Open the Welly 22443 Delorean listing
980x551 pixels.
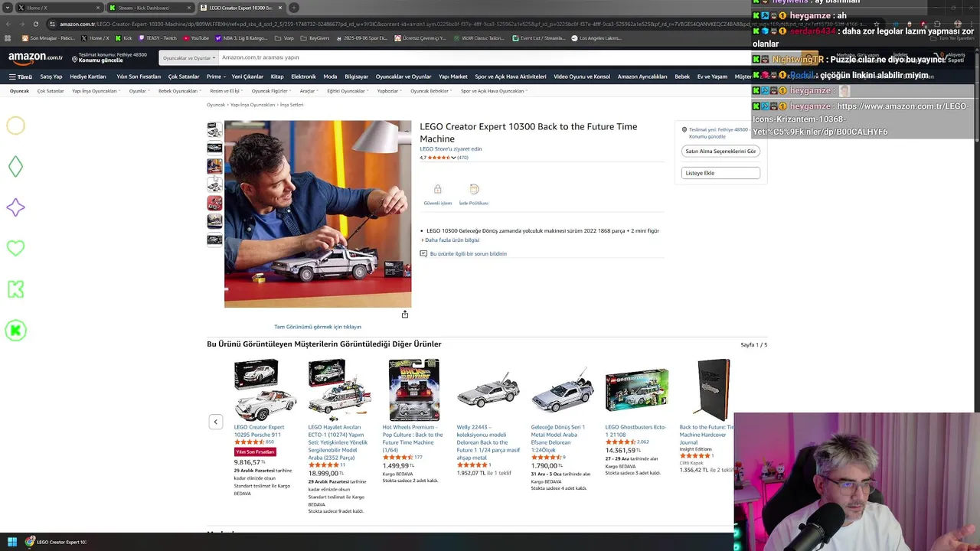488,442
